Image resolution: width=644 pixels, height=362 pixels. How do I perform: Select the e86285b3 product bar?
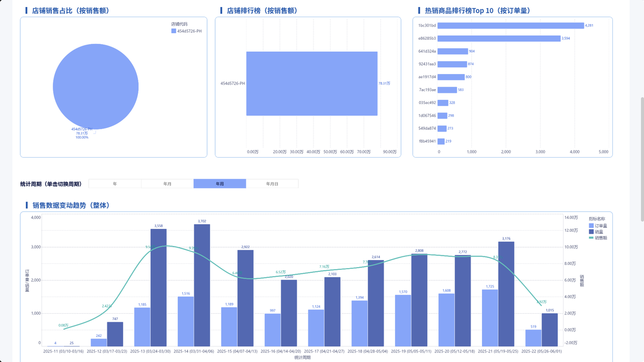pos(499,38)
